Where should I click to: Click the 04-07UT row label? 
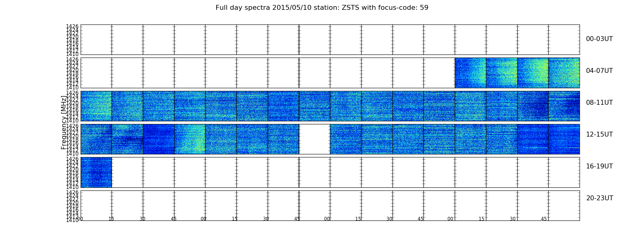click(x=599, y=71)
